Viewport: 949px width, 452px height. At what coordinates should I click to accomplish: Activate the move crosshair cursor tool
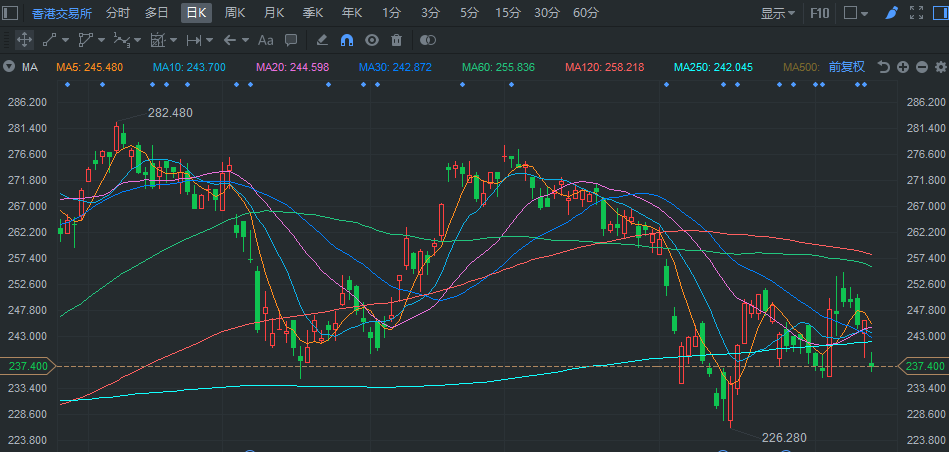pos(24,40)
